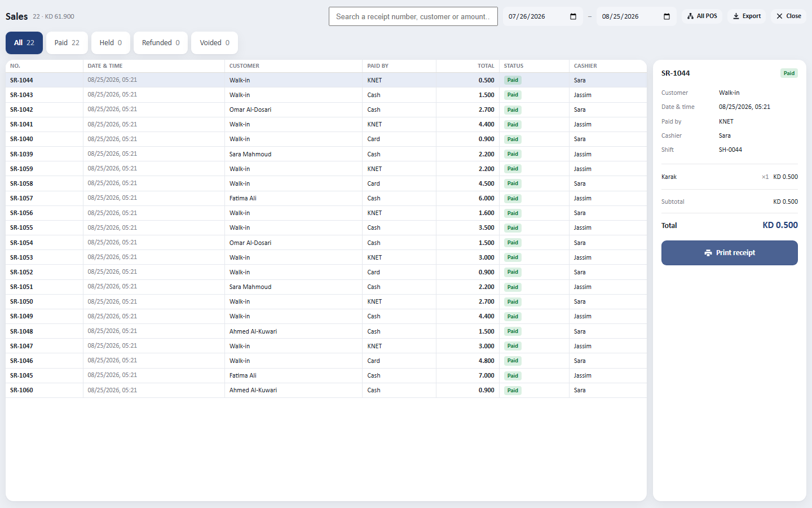The width and height of the screenshot is (812, 508).
Task: Select receipt row SR-1039
Action: pos(326,154)
